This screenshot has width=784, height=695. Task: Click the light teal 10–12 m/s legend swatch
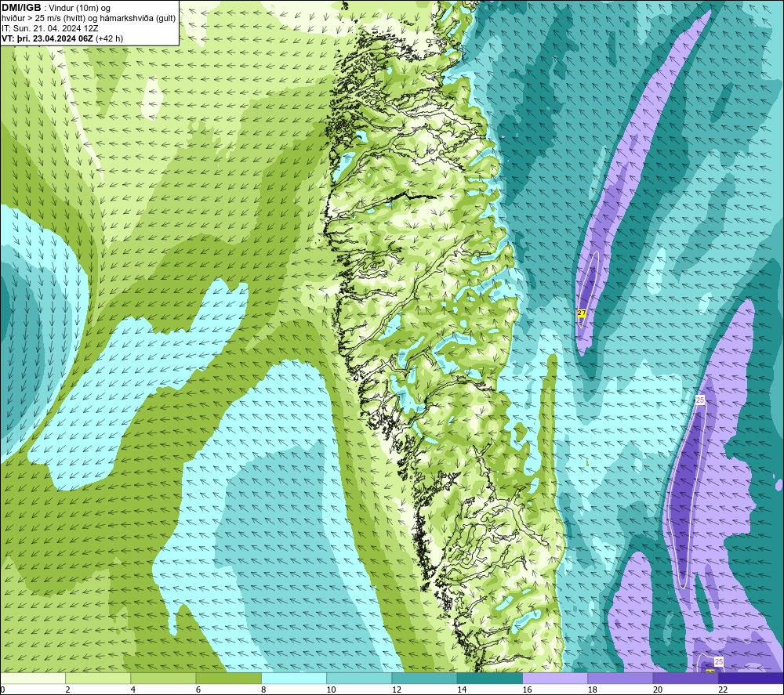tap(359, 678)
